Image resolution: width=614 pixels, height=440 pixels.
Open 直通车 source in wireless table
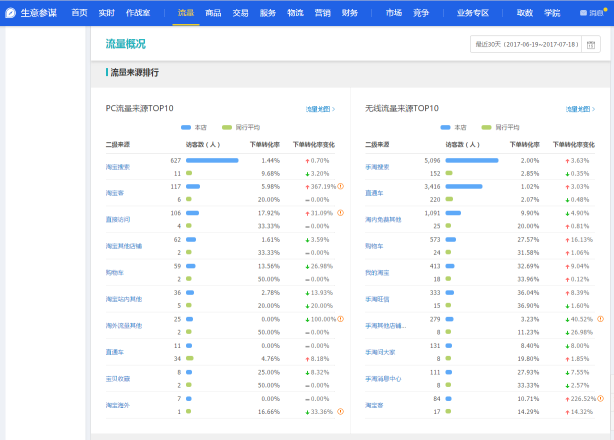click(x=374, y=193)
